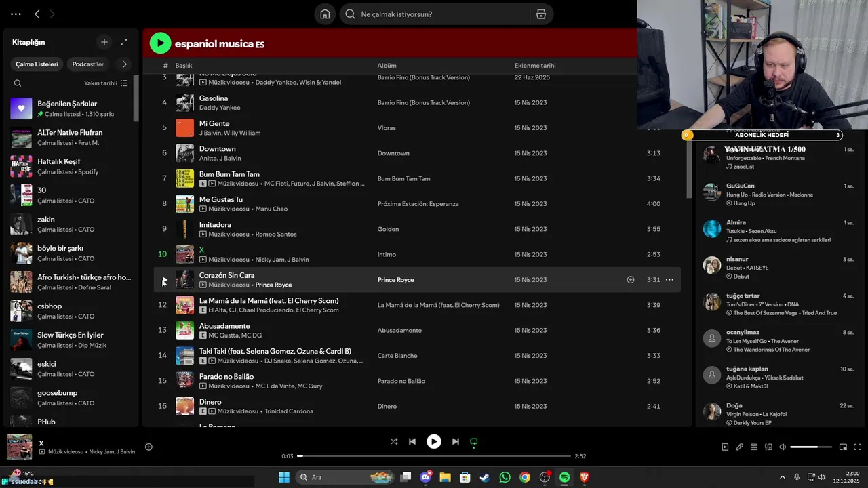This screenshot has width=868, height=488.
Task: Open the Connect to a device icon
Action: point(768,447)
